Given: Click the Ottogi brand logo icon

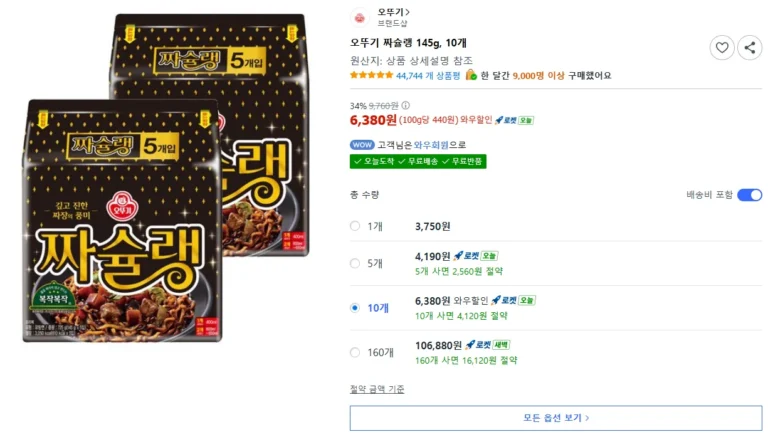Looking at the screenshot, I should pos(359,16).
